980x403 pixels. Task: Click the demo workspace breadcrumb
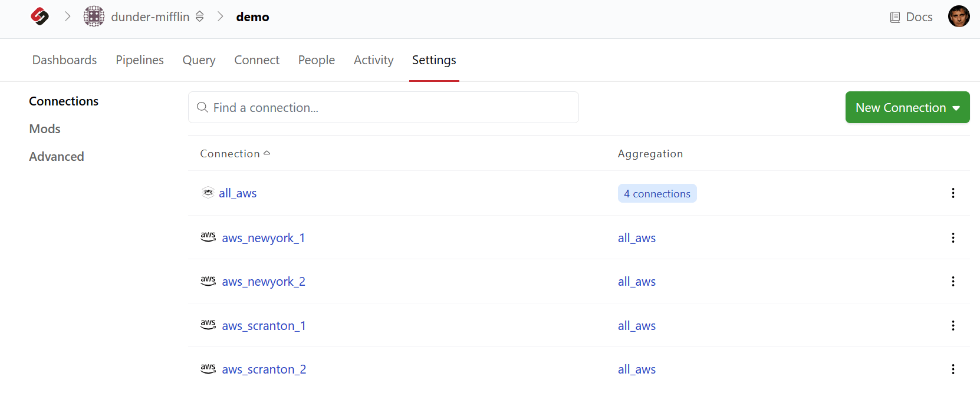coord(252,17)
